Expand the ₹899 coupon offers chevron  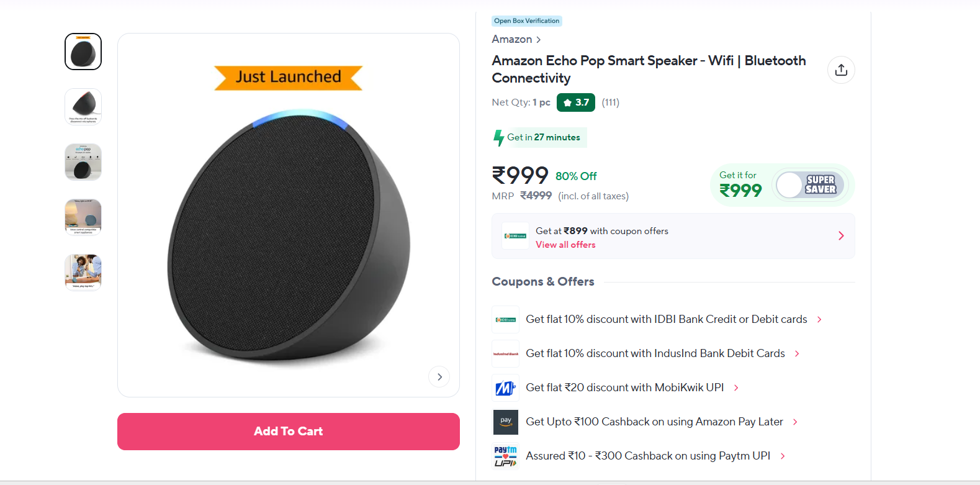coord(841,236)
